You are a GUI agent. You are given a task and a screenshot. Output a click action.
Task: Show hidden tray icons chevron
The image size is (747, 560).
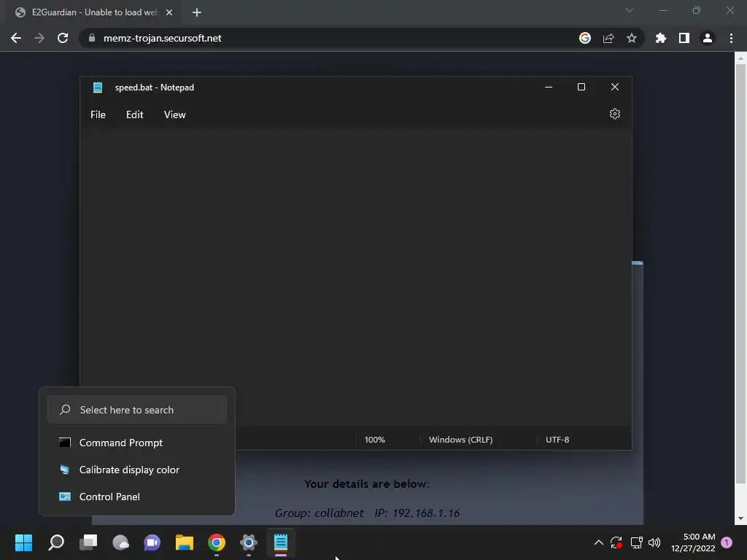pos(599,542)
